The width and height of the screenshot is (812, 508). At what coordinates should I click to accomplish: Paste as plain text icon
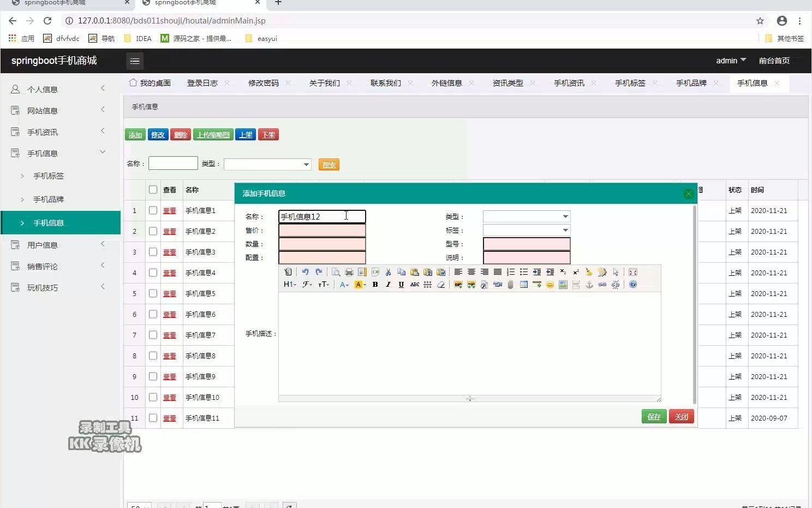pyautogui.click(x=427, y=272)
